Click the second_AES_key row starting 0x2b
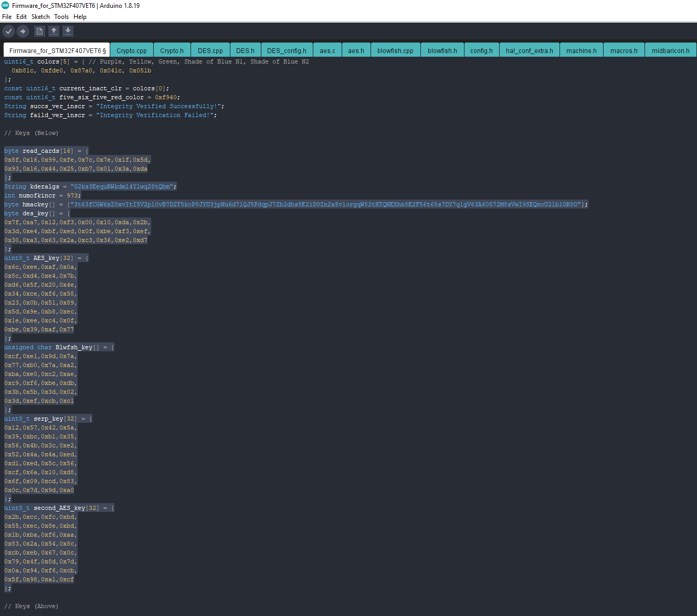 (41, 517)
